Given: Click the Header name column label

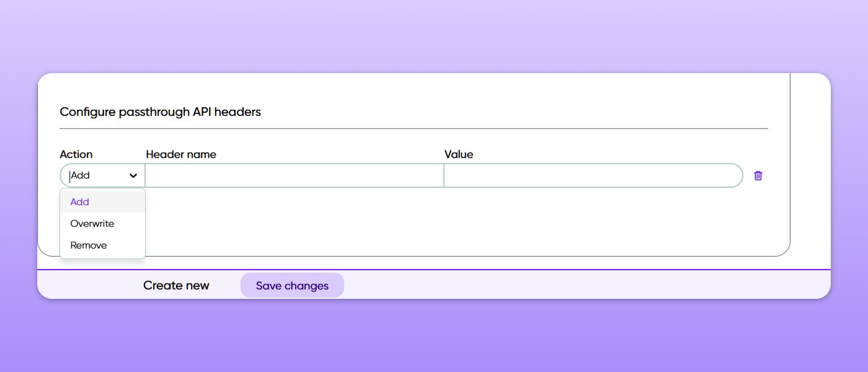Looking at the screenshot, I should pos(181,154).
